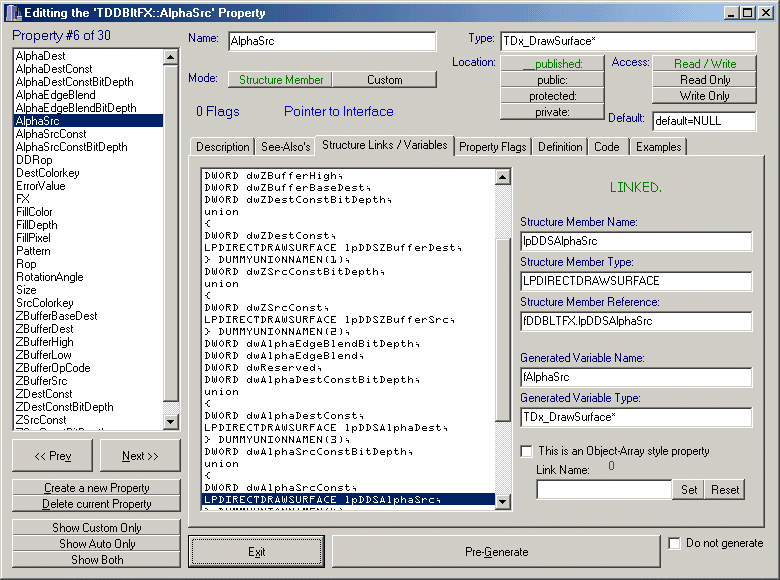The height and width of the screenshot is (580, 780).
Task: Click the application icon in title bar
Action: 11,12
